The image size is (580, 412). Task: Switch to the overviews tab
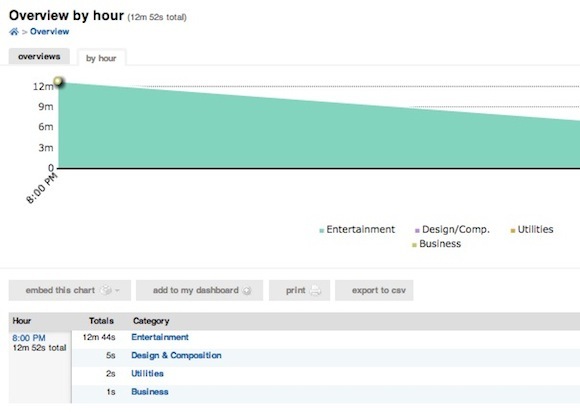tap(39, 57)
